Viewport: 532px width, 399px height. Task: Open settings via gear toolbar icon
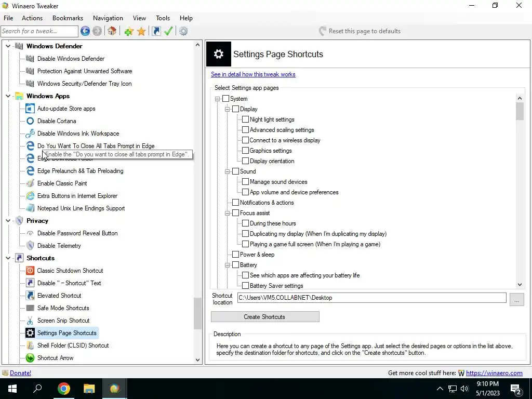[x=183, y=31]
